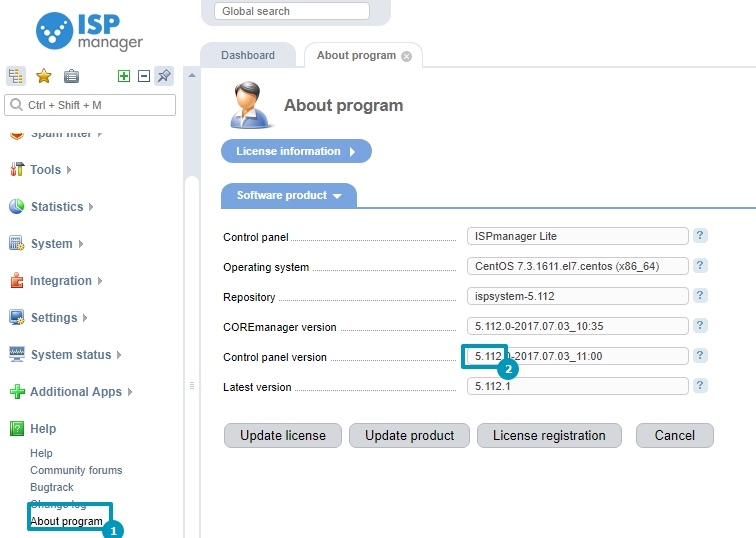
Task: Click the Tools wrench icon
Action: click(17, 169)
